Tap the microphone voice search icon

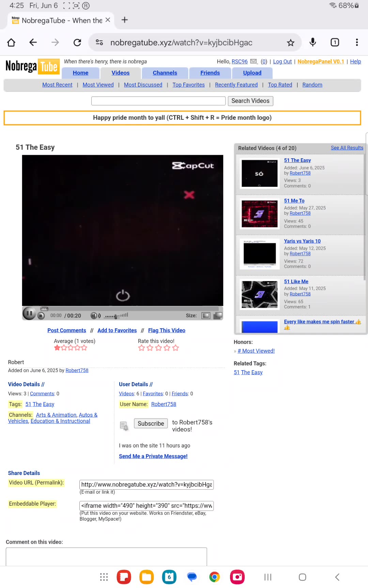click(313, 43)
